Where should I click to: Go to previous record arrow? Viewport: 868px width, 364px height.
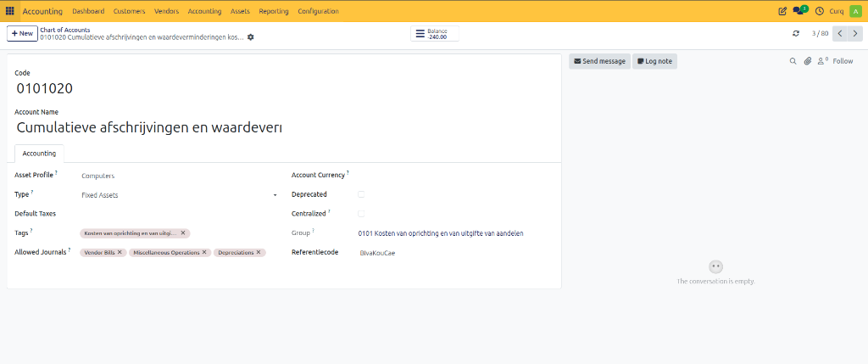840,33
